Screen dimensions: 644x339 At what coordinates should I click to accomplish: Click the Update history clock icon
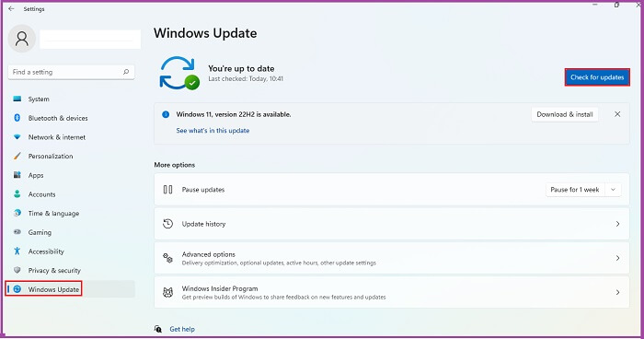coord(167,224)
